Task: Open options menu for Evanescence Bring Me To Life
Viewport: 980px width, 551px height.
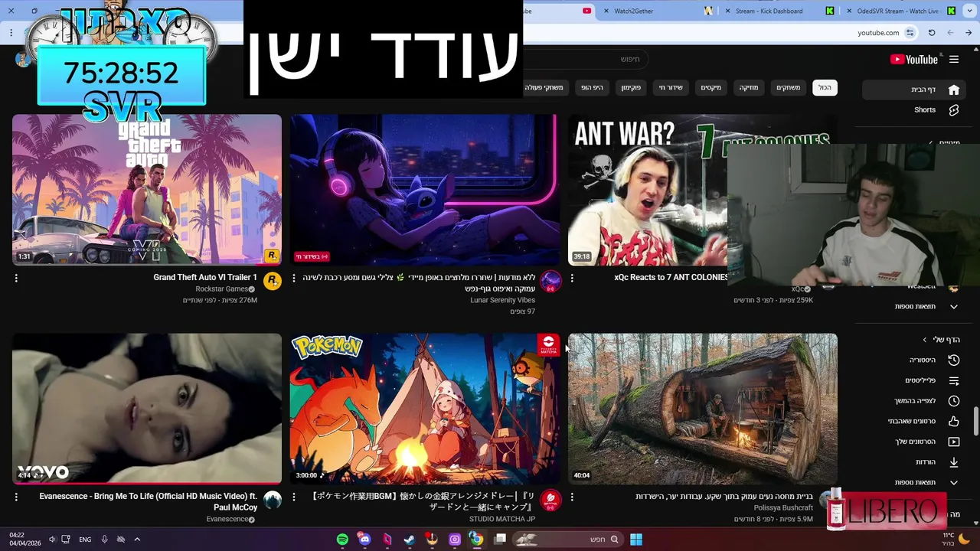Action: (16, 497)
